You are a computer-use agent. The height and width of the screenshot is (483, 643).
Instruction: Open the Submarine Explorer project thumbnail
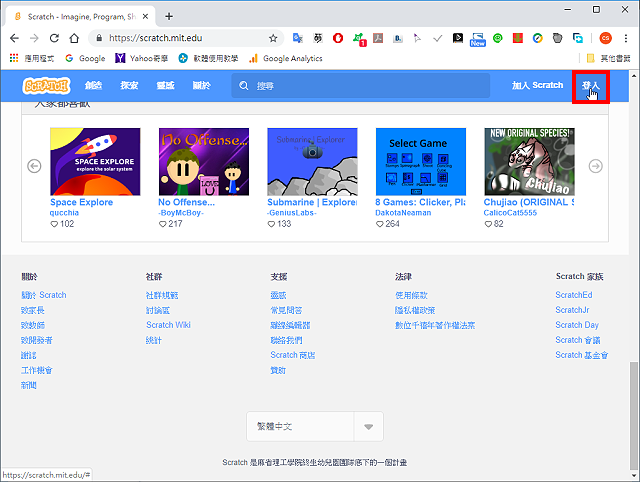[x=312, y=162]
